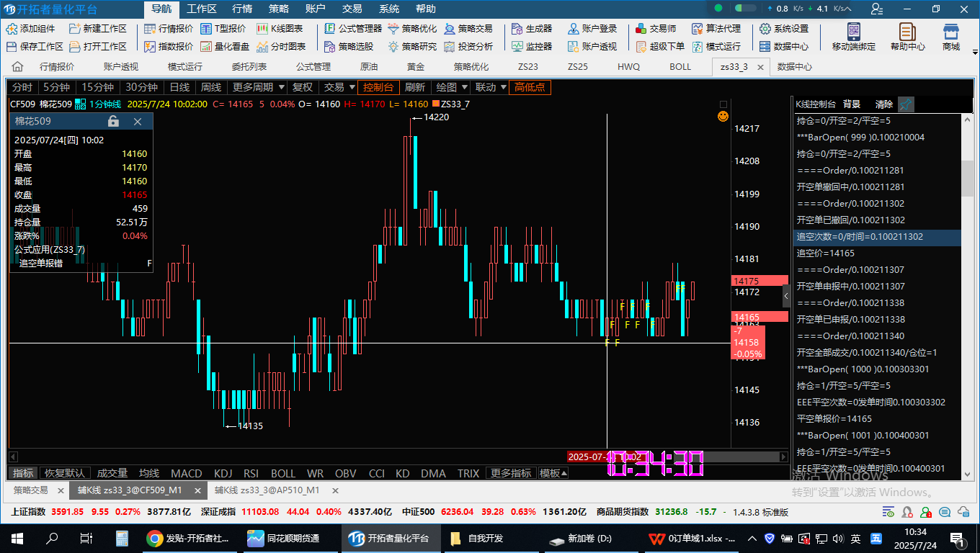The image size is (980, 553).
Task: Open the 系统 menu
Action: (x=389, y=9)
